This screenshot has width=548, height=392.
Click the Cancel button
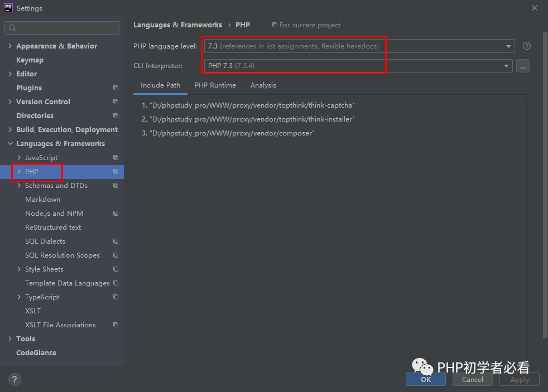[x=473, y=379]
